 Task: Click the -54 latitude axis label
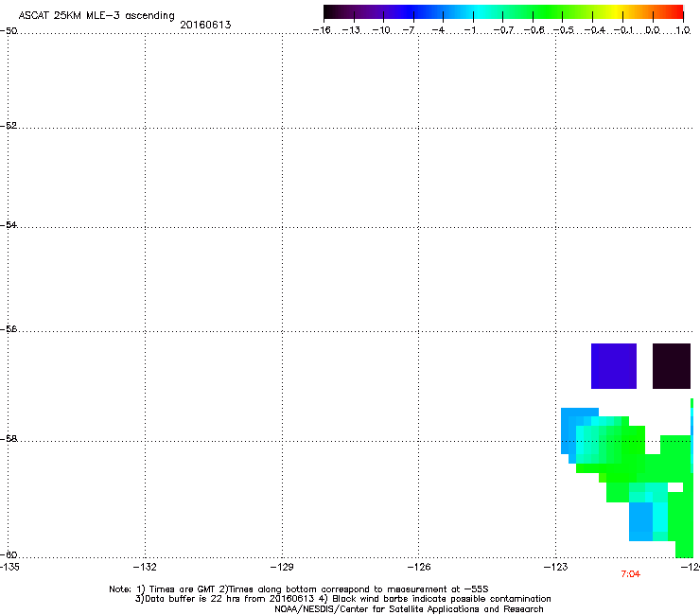pyautogui.click(x=9, y=224)
